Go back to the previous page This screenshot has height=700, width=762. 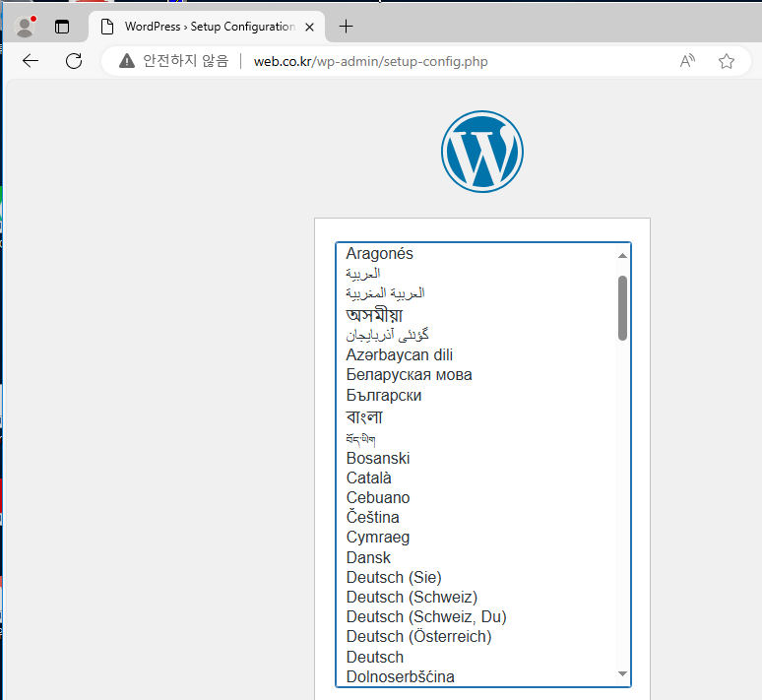31,61
